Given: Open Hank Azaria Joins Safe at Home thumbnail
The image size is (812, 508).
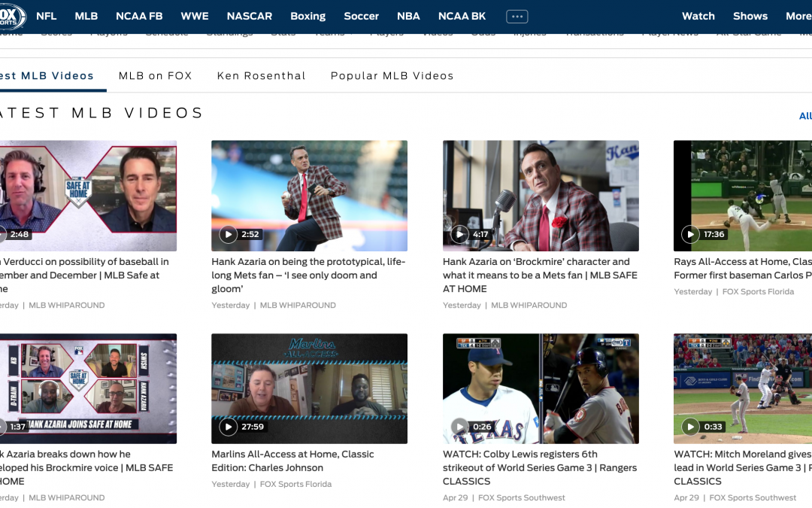Looking at the screenshot, I should pos(88,389).
